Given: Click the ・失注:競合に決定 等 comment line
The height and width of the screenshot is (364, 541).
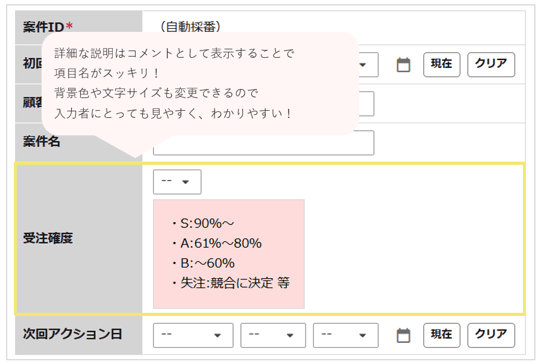Looking at the screenshot, I should [x=230, y=283].
